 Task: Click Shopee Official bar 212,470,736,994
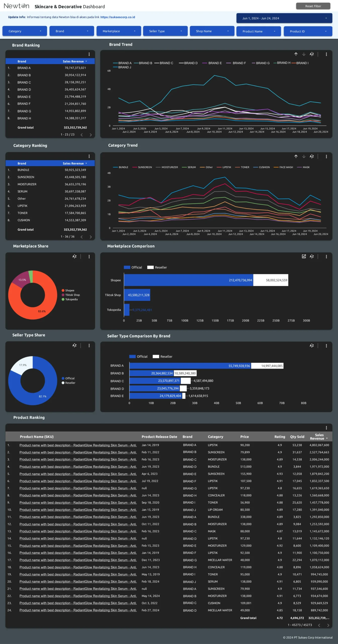coord(188,280)
